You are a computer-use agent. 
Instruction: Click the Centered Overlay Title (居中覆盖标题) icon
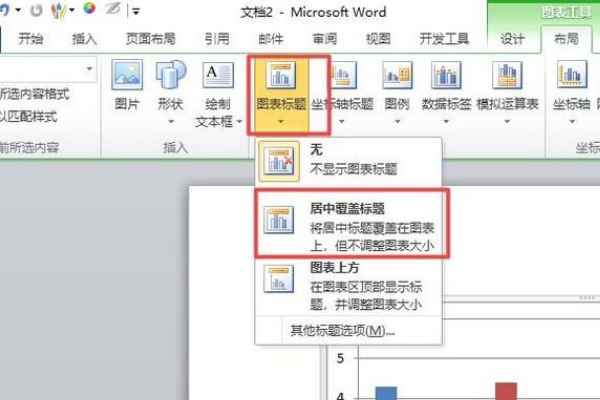click(279, 220)
